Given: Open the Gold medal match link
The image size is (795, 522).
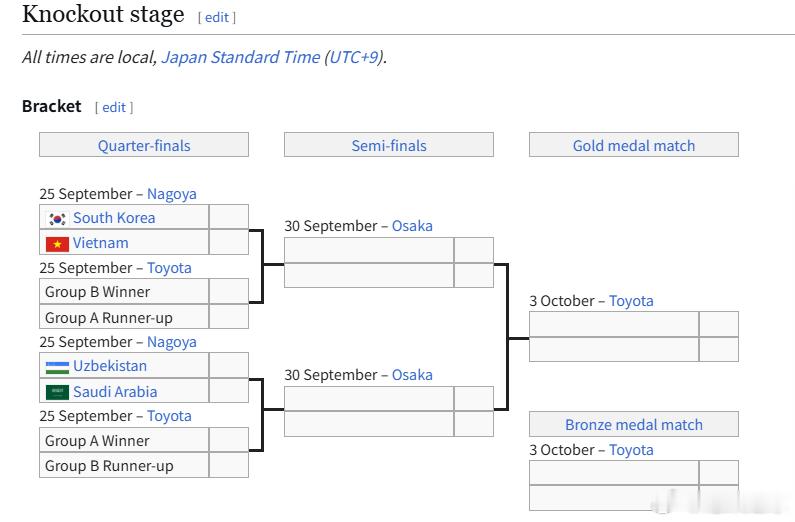Looking at the screenshot, I should point(634,146).
